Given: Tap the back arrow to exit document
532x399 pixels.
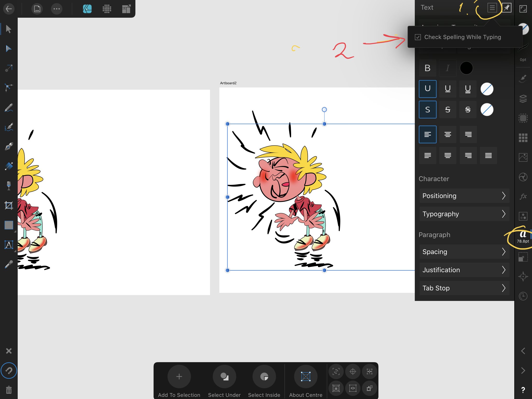Looking at the screenshot, I should (x=9, y=9).
